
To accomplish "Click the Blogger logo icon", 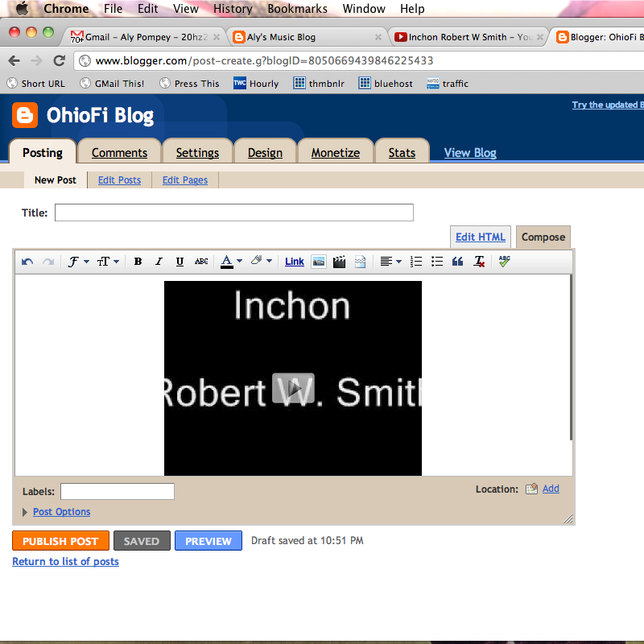I will click(x=25, y=115).
